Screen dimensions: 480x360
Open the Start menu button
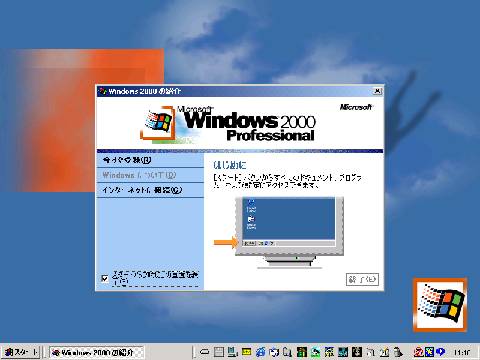click(21, 352)
